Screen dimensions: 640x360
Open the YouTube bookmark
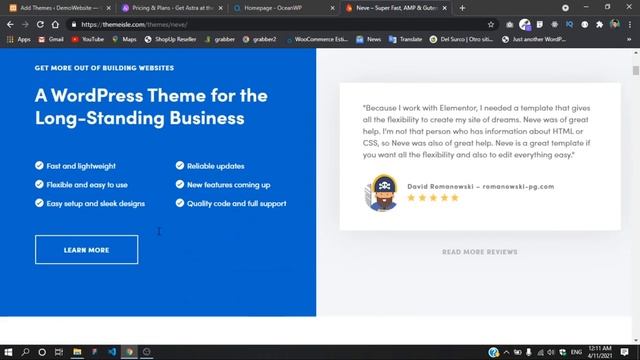coord(88,39)
